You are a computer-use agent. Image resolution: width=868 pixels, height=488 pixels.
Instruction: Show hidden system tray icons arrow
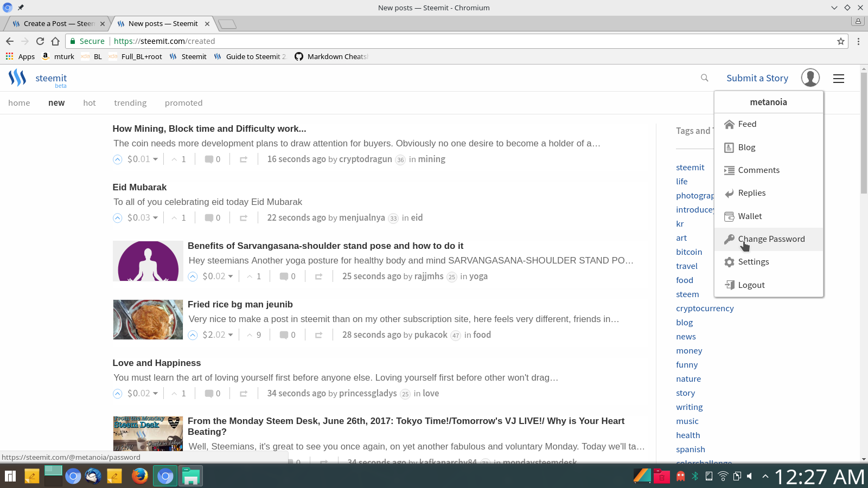pyautogui.click(x=765, y=476)
